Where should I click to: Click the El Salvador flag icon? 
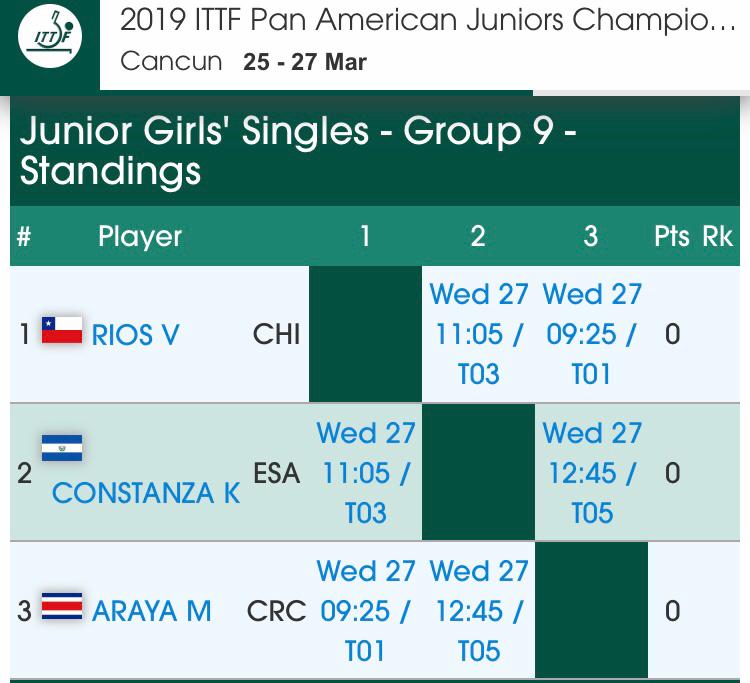[61, 447]
